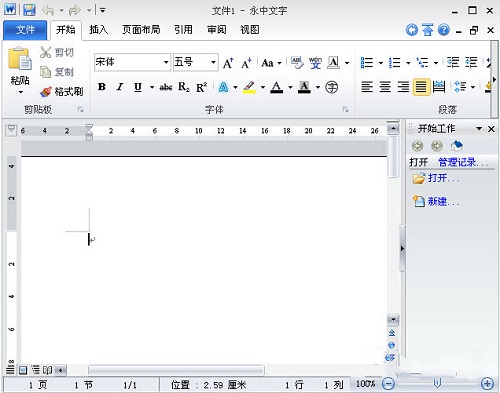Open the 文件 (File) menu
The width and height of the screenshot is (500, 393).
[x=25, y=30]
